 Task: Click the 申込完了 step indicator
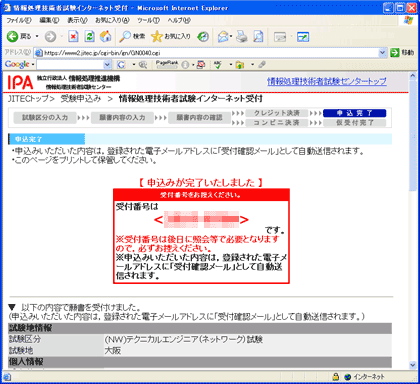click(x=354, y=113)
